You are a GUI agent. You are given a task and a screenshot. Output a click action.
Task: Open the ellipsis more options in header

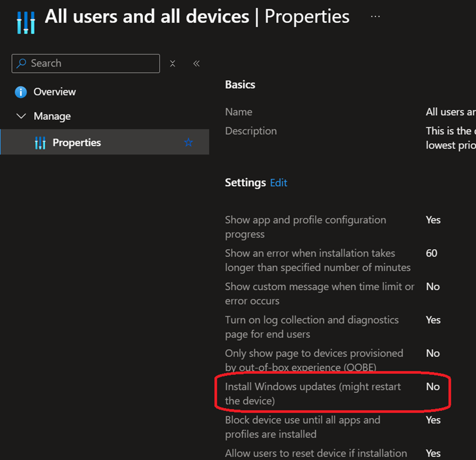click(x=375, y=16)
